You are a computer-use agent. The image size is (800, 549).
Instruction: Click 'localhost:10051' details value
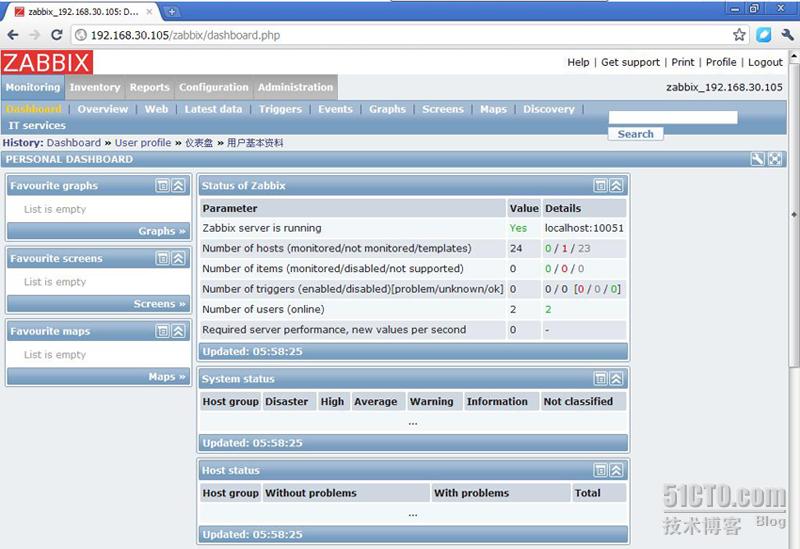[584, 228]
